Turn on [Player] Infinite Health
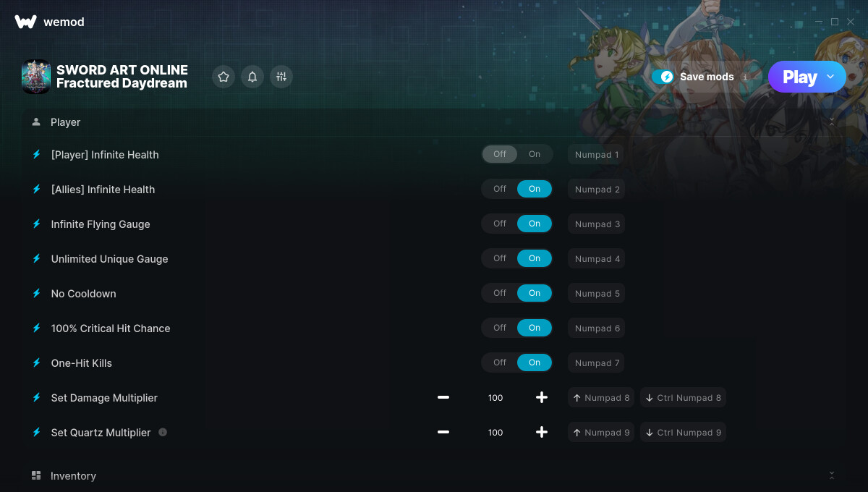Viewport: 868px width, 492px height. [x=535, y=154]
